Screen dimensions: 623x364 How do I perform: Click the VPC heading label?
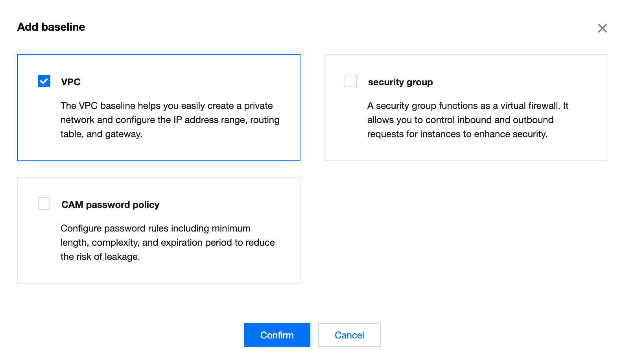coord(71,82)
